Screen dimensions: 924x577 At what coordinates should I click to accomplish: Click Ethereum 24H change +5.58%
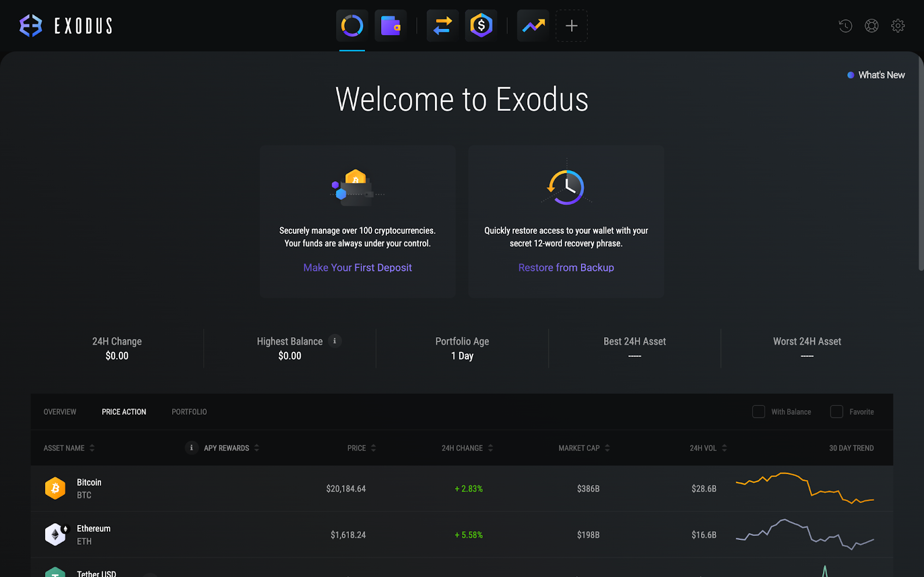469,535
